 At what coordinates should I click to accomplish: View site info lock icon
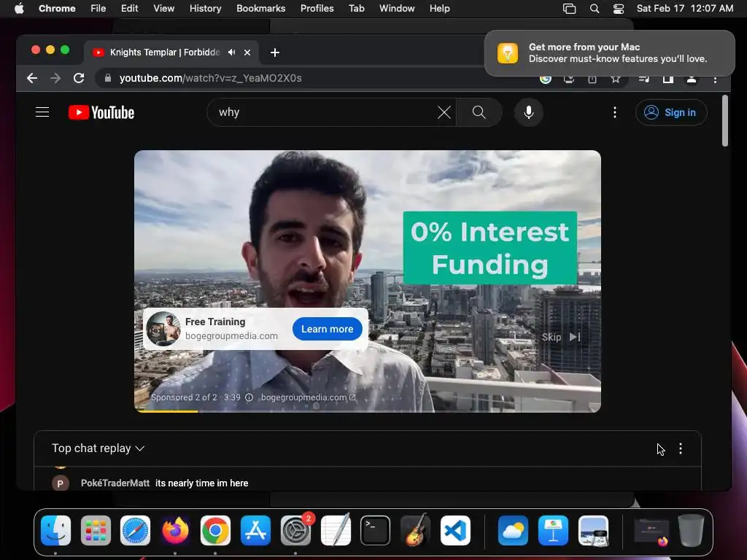point(108,78)
